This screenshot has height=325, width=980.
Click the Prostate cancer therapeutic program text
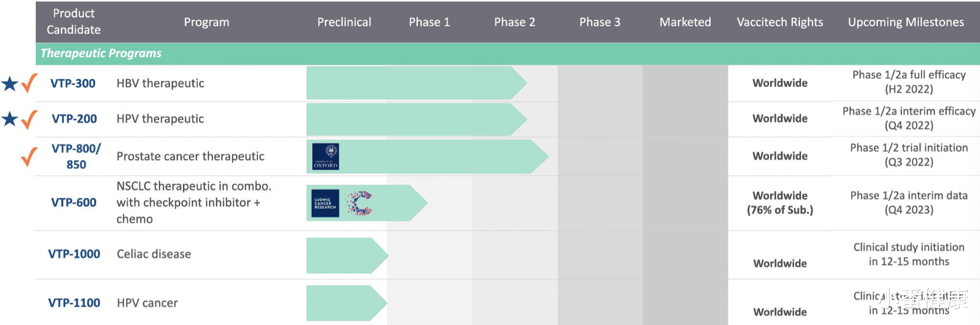click(x=190, y=156)
